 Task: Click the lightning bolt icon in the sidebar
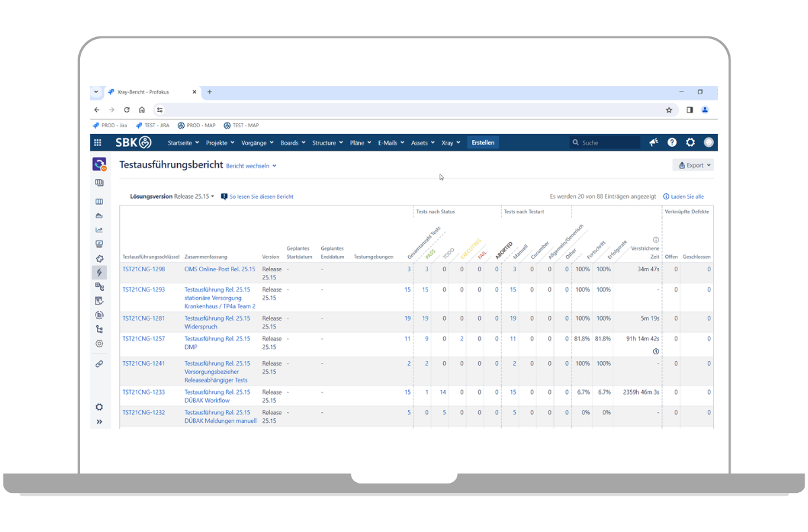point(100,273)
